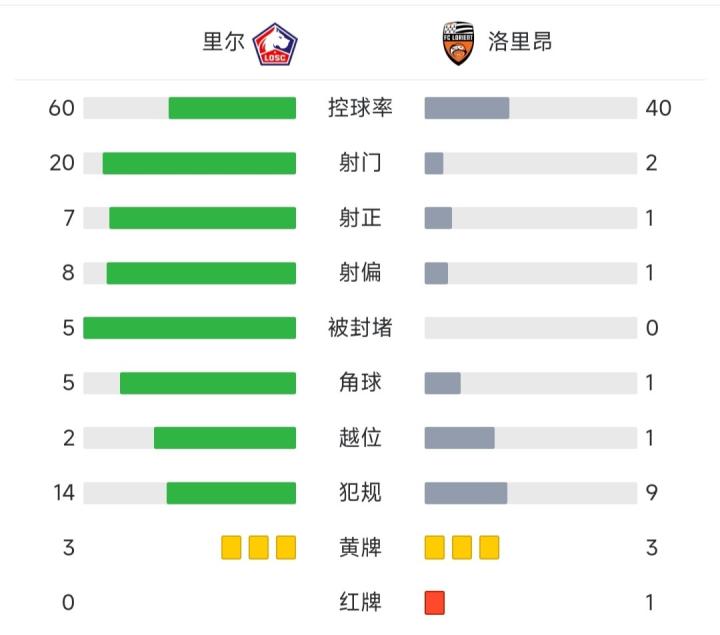The width and height of the screenshot is (720, 635).
Task: Click the 角球 corners label
Action: (x=360, y=383)
